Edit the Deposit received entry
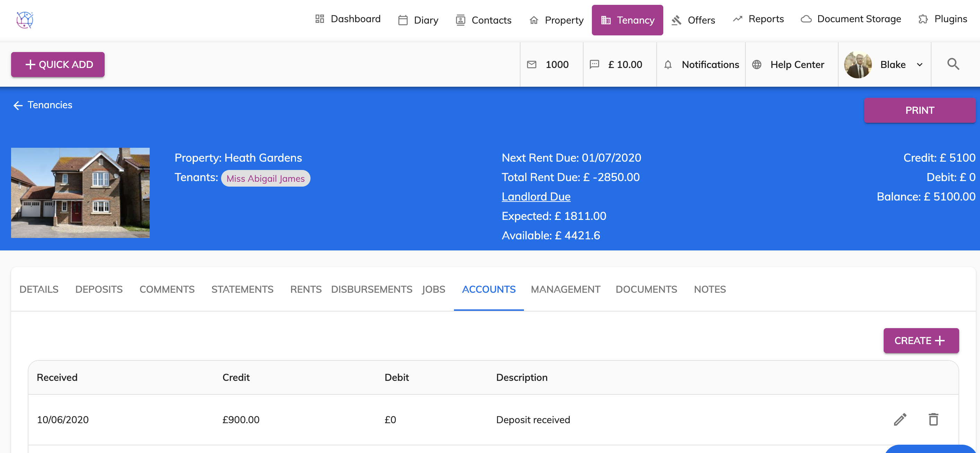This screenshot has height=453, width=980. (900, 419)
